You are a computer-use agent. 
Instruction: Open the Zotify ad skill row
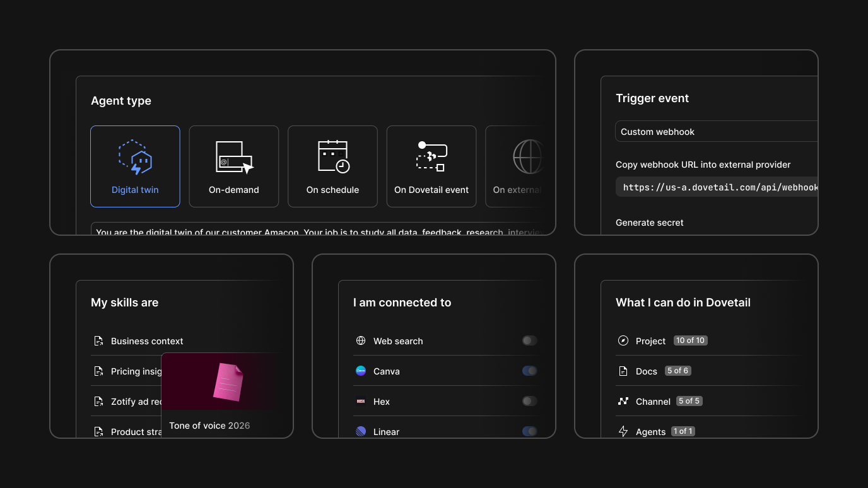pos(126,402)
